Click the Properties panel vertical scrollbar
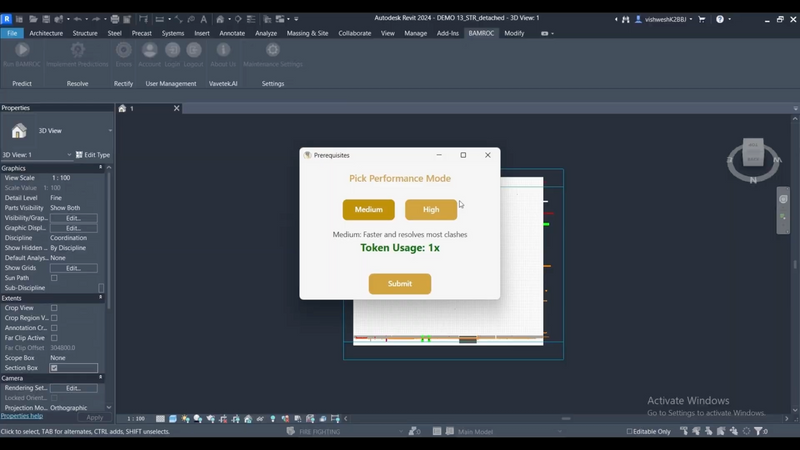Screen dimensions: 800x450 point(109,240)
